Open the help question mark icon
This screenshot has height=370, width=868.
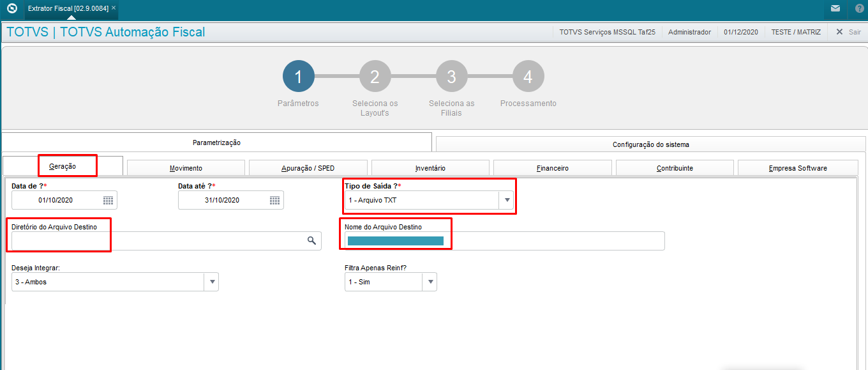point(859,8)
